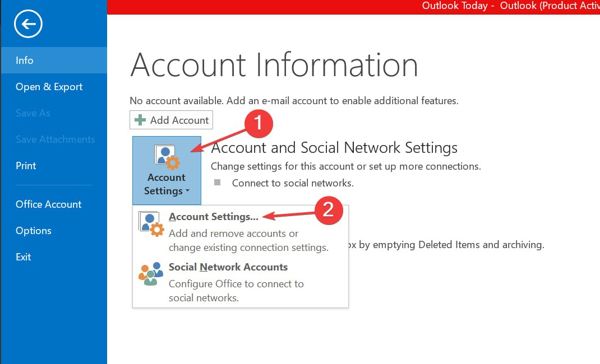The height and width of the screenshot is (364, 600).
Task: Open Outlook Options
Action: (54, 231)
